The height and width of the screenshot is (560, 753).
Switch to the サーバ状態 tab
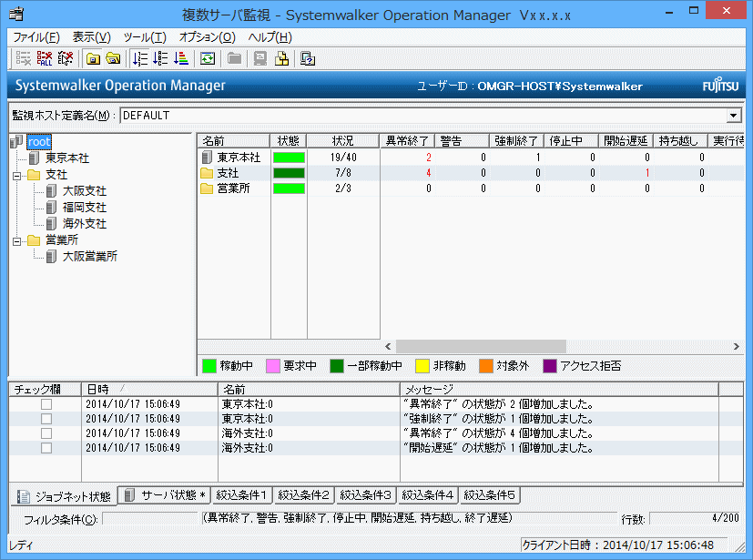point(166,495)
